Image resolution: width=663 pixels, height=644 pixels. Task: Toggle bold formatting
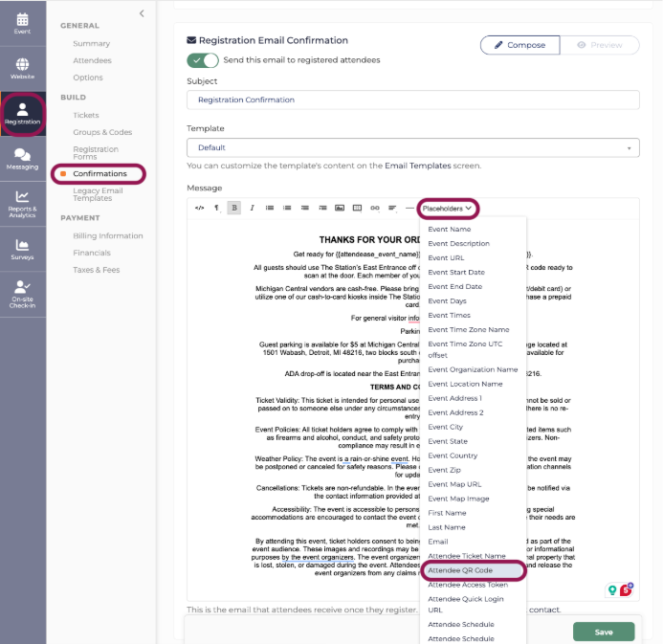point(234,208)
